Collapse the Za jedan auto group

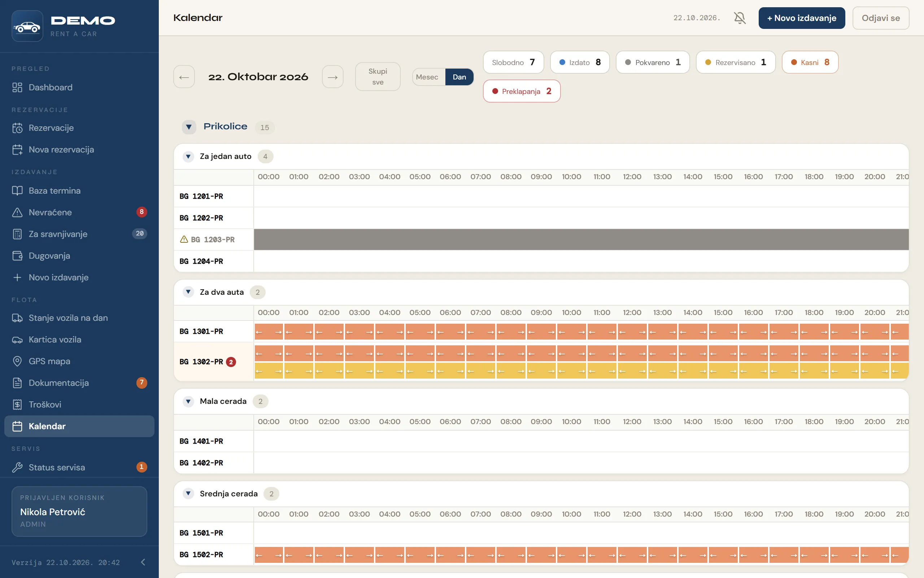(x=188, y=156)
